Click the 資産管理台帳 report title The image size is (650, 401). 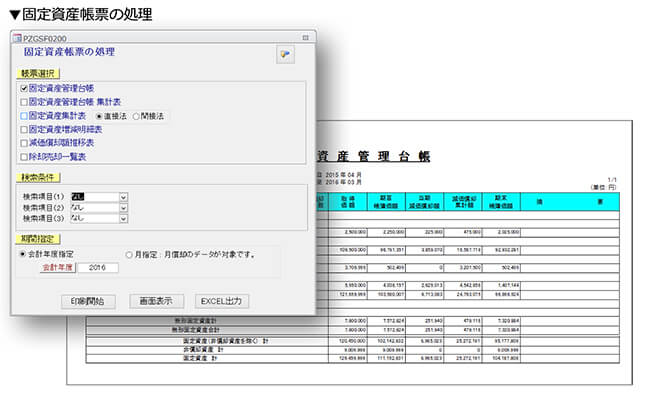pyautogui.click(x=374, y=157)
